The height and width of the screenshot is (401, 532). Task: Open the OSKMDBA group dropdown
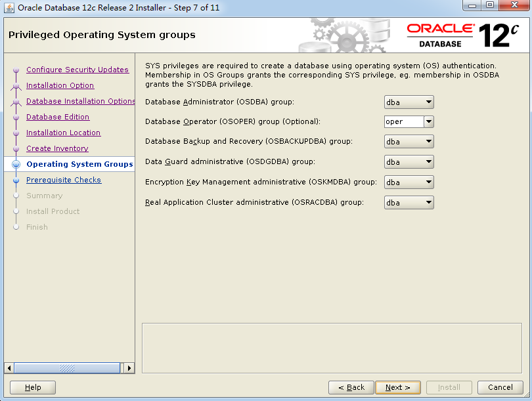(409, 182)
